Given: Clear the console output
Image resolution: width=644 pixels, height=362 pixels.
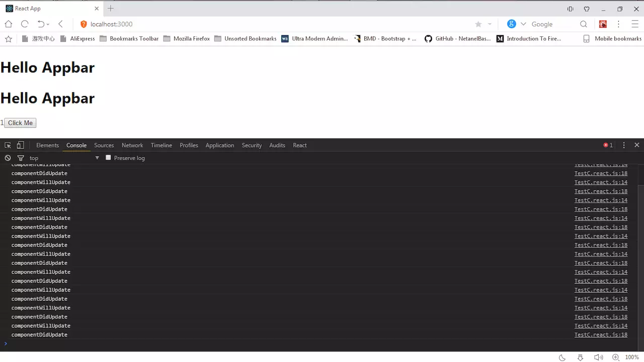Looking at the screenshot, I should (x=7, y=158).
